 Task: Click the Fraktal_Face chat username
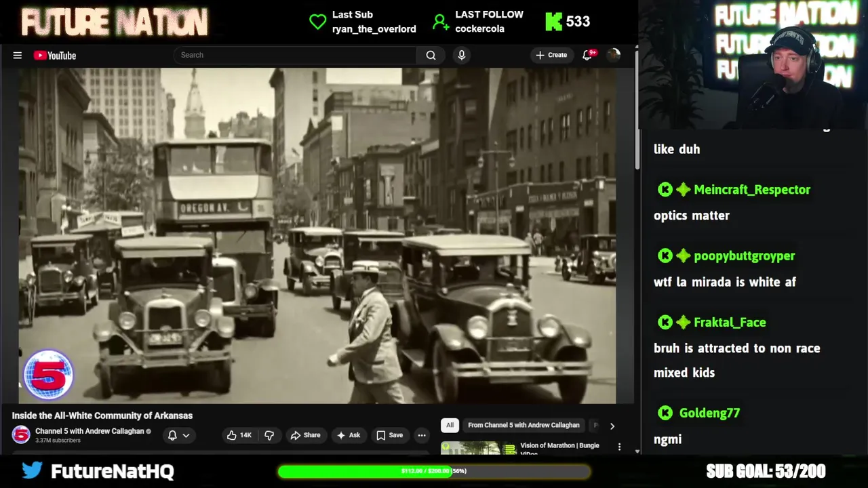tap(730, 323)
